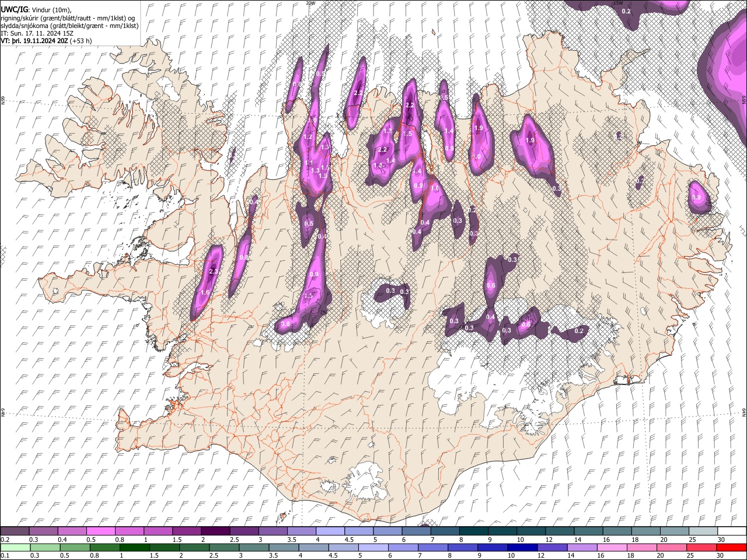The image size is (747, 560).
Task: Select the pale periwinkle swatch labeled 5 in lower legend
Action: 373,547
